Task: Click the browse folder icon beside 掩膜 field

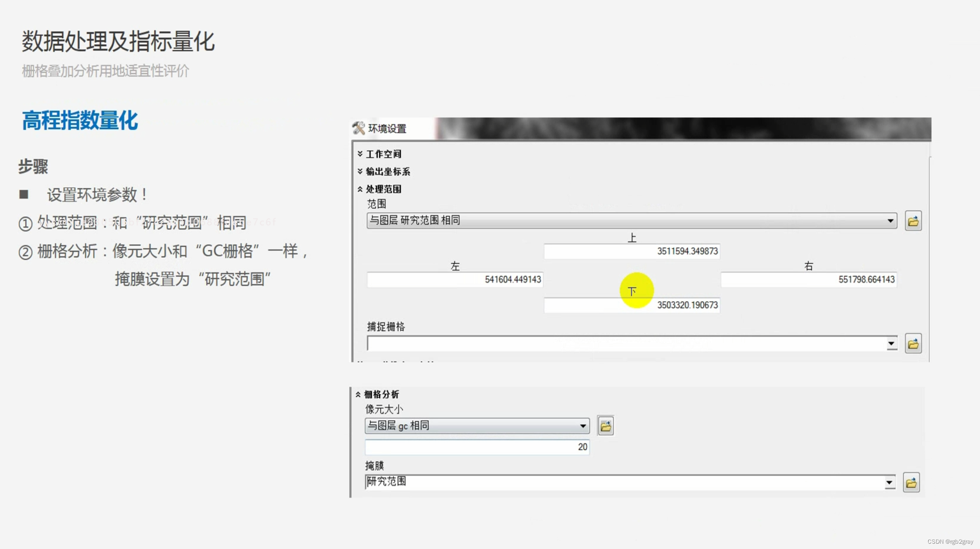Action: pyautogui.click(x=911, y=482)
